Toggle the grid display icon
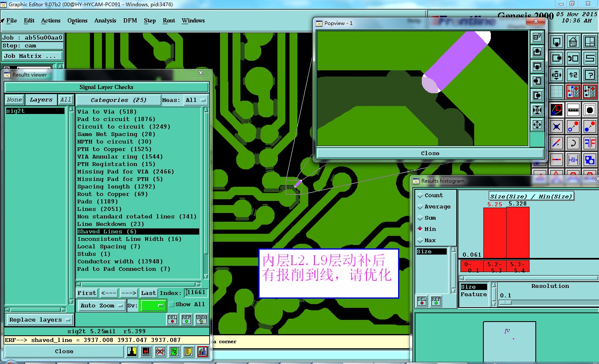The image size is (599, 364). point(557,92)
